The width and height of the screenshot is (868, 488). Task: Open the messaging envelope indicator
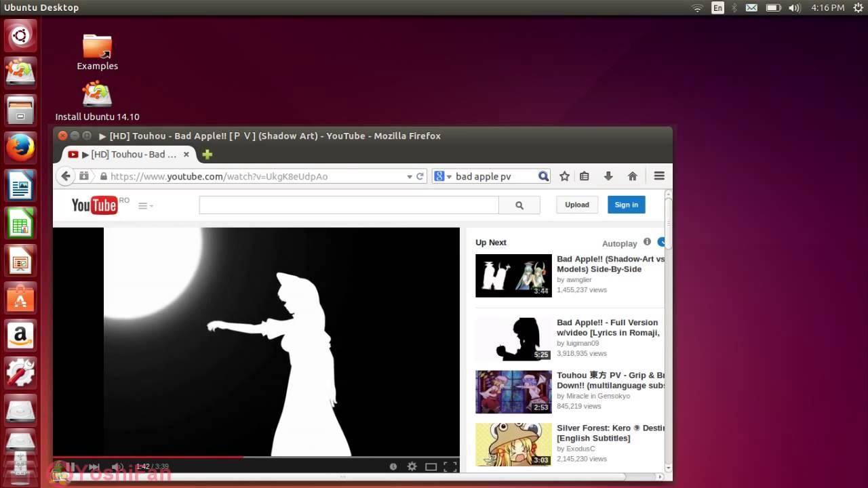751,7
